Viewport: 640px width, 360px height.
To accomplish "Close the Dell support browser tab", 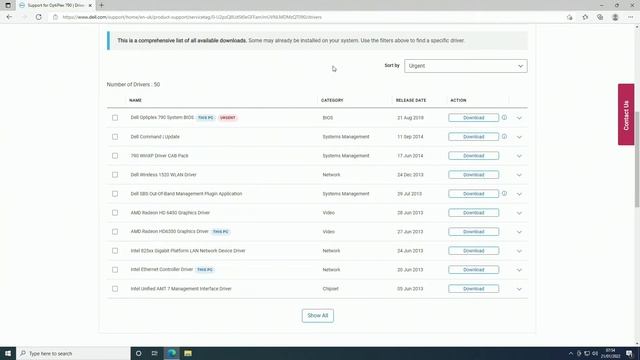I will tap(90, 5).
